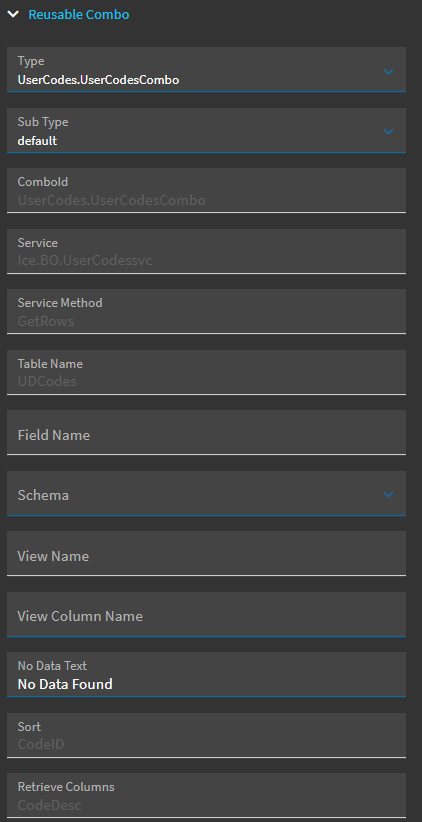The image size is (422, 822).
Task: Select the No Data Text field
Action: pos(206,675)
